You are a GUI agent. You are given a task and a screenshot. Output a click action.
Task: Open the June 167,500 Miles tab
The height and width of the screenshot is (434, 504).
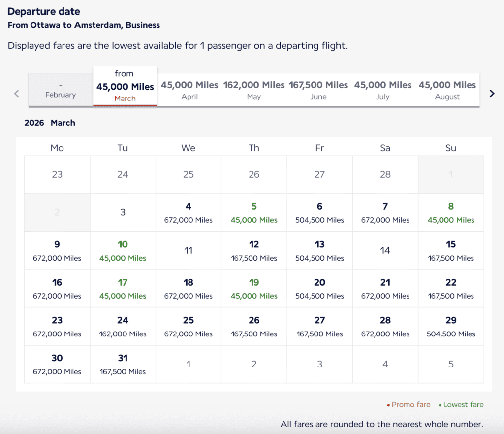pyautogui.click(x=318, y=90)
